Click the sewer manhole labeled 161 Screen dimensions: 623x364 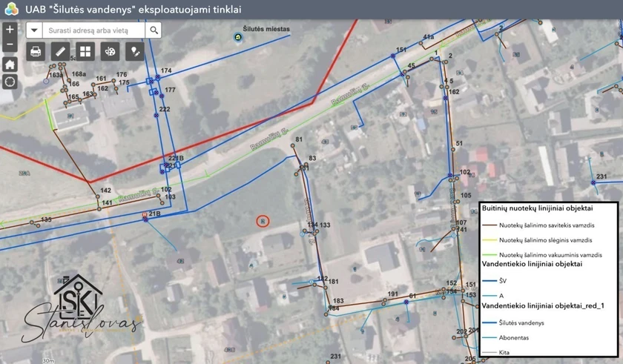tap(93, 85)
